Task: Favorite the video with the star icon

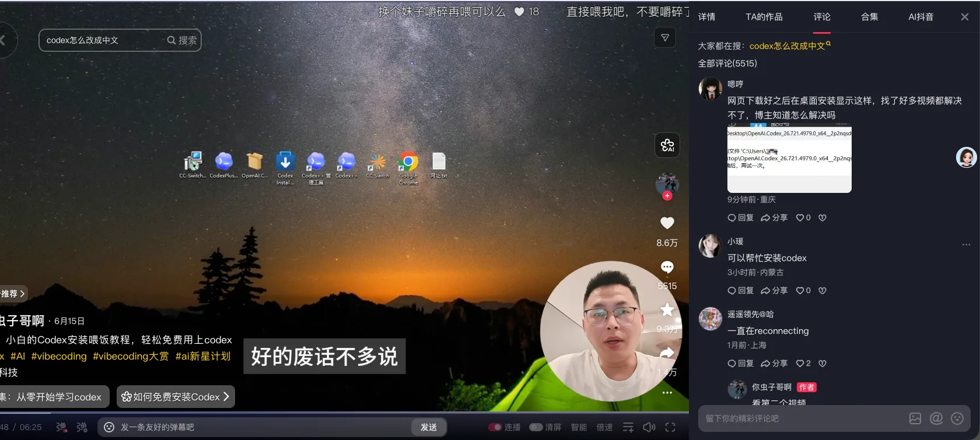Action: pos(667,309)
